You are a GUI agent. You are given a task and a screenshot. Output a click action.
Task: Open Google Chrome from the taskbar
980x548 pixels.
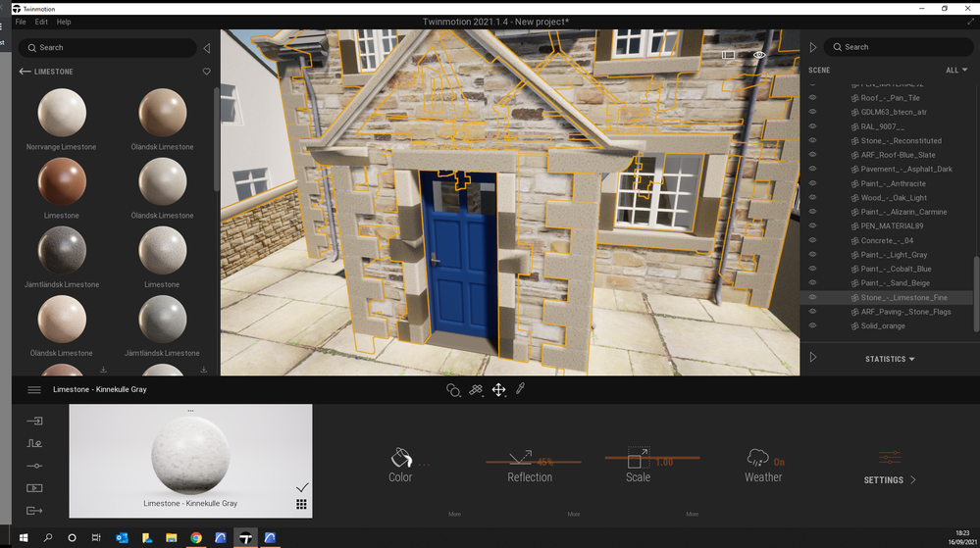tap(196, 537)
